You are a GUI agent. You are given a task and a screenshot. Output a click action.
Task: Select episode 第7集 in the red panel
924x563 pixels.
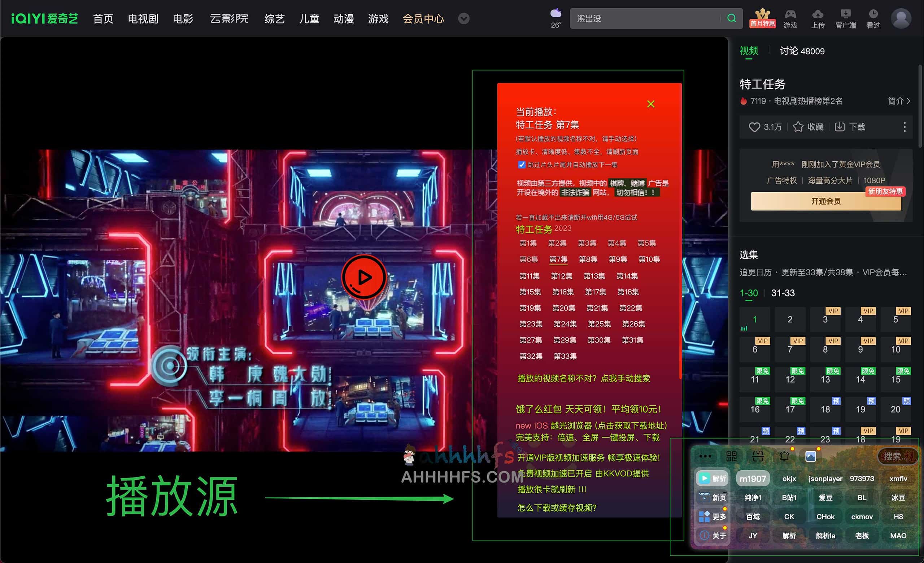click(558, 259)
